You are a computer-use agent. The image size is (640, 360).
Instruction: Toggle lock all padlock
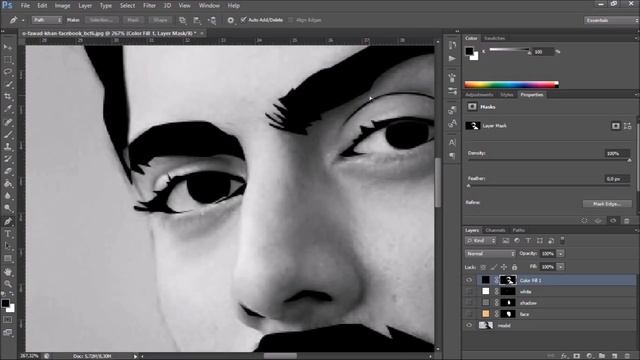(514, 267)
